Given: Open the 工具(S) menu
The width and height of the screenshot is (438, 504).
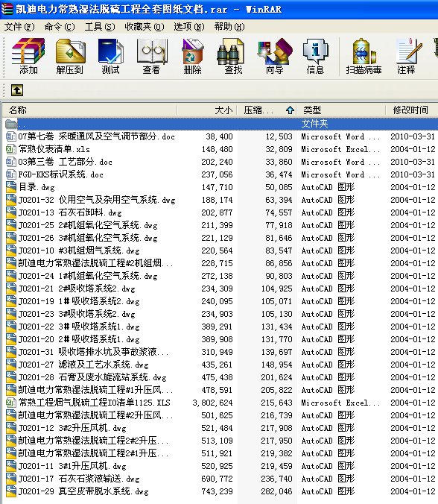Looking at the screenshot, I should [x=100, y=27].
